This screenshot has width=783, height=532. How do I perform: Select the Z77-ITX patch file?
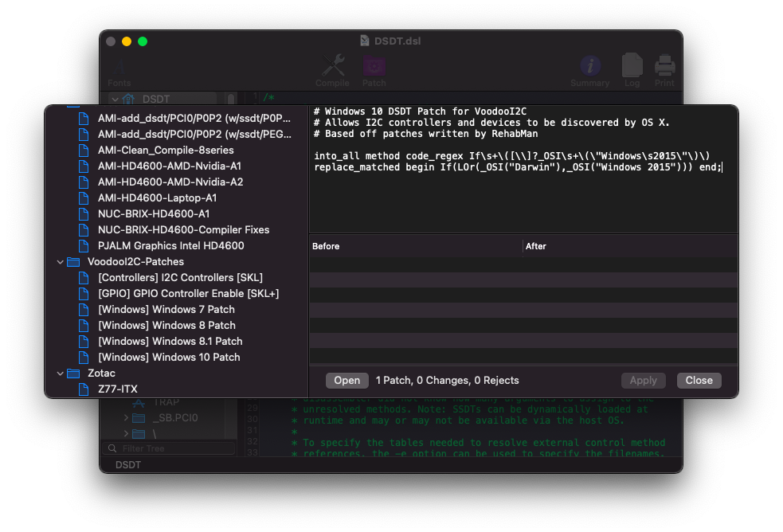tap(117, 389)
